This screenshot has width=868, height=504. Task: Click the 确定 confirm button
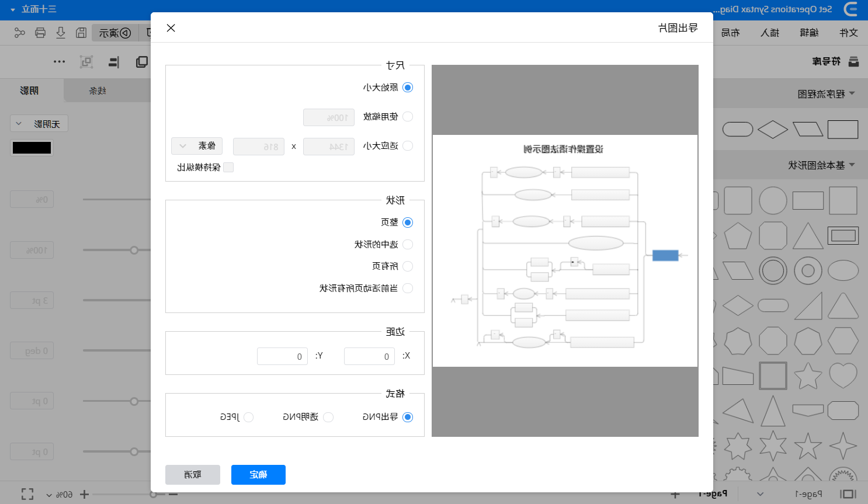pos(258,475)
